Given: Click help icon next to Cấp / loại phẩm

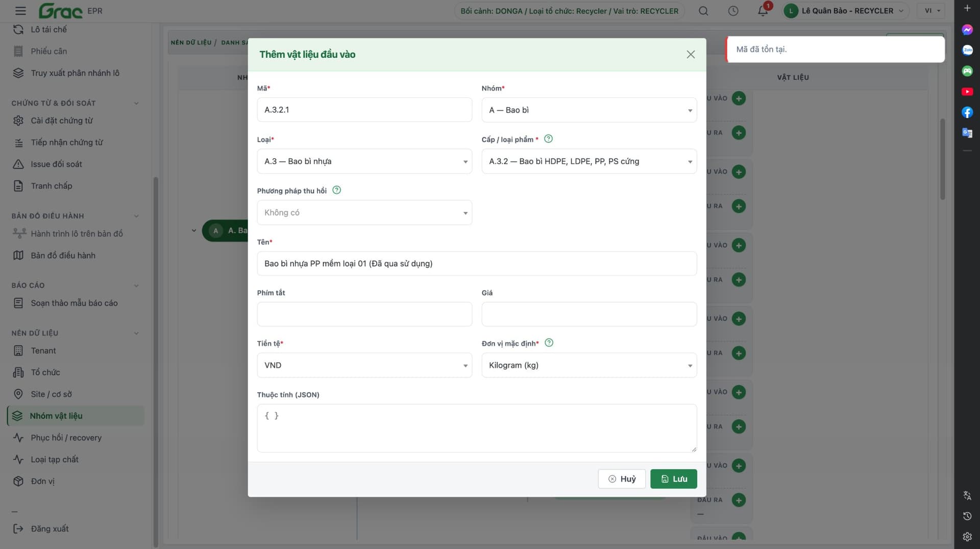Looking at the screenshot, I should (x=548, y=139).
